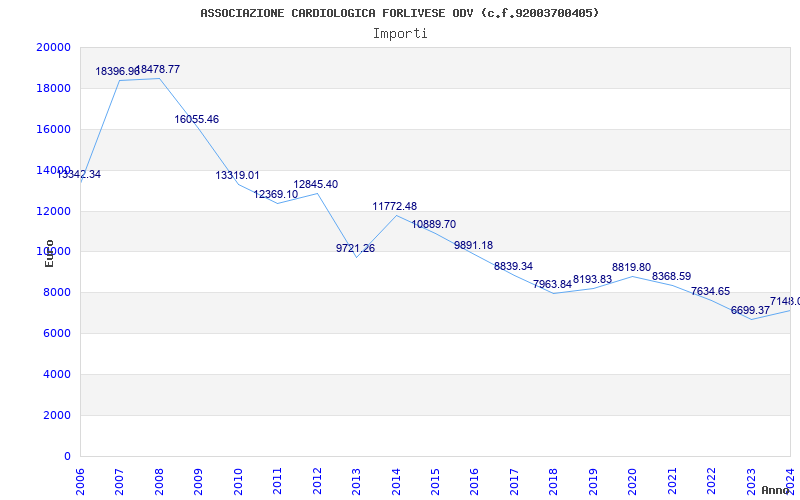This screenshot has height=500, width=800.
Task: Select the x-axis year 2014
Action: click(x=396, y=481)
